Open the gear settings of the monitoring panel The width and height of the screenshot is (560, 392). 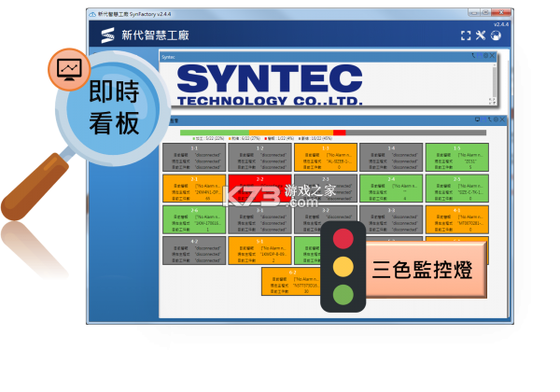(x=496, y=119)
